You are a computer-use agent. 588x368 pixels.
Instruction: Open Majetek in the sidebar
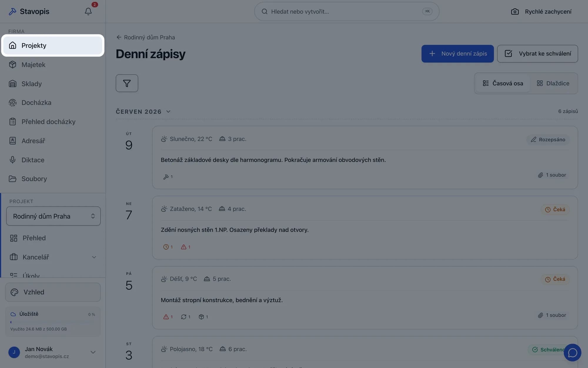pyautogui.click(x=53, y=64)
